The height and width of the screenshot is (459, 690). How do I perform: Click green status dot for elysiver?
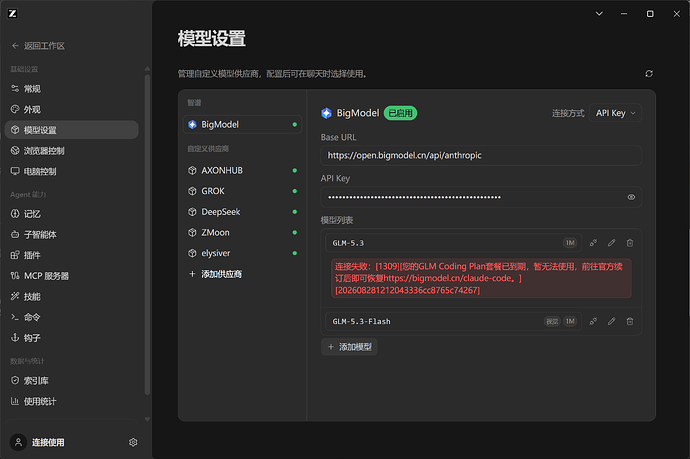click(x=294, y=253)
